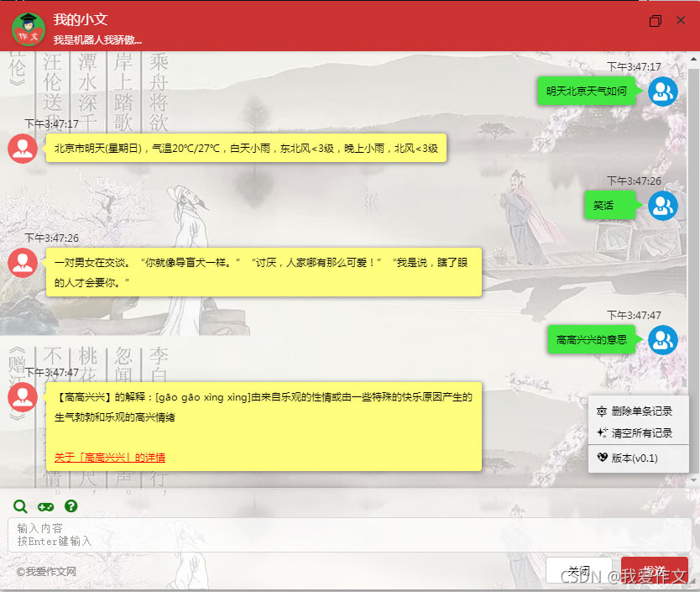Click the restore window icon in header

click(655, 20)
